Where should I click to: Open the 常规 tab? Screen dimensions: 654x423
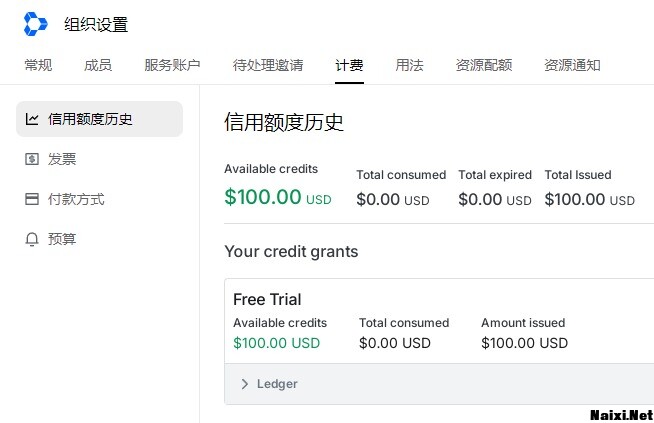click(x=38, y=66)
